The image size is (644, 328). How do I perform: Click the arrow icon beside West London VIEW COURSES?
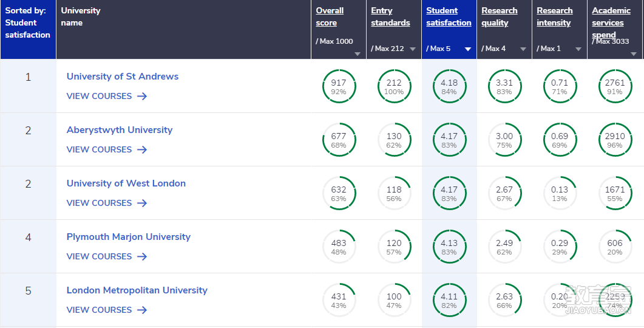[x=142, y=203]
